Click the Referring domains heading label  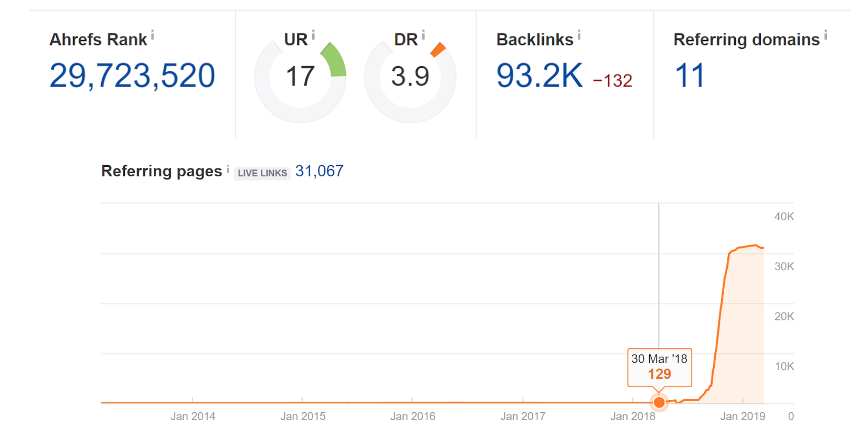click(x=746, y=40)
